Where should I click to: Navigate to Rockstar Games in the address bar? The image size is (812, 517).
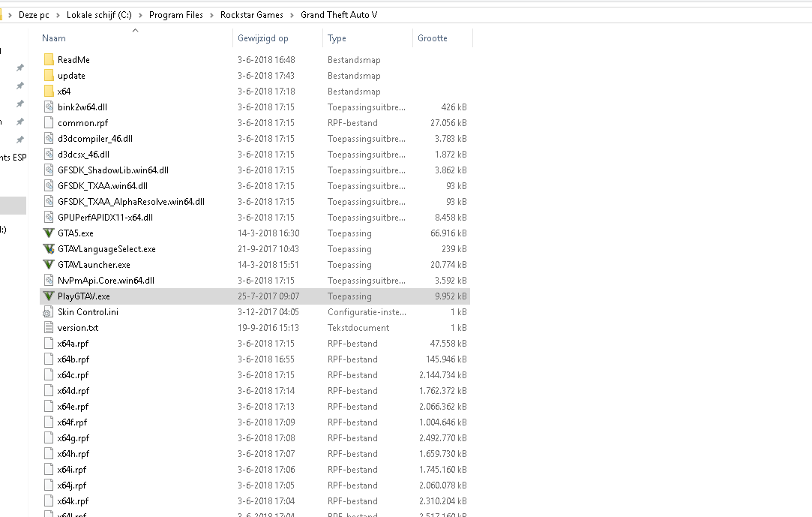[x=252, y=15]
